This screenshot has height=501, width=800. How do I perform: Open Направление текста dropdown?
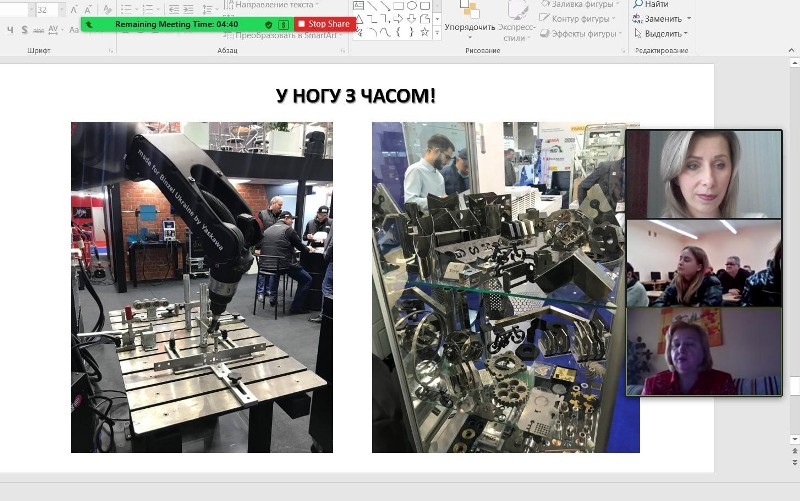(271, 5)
